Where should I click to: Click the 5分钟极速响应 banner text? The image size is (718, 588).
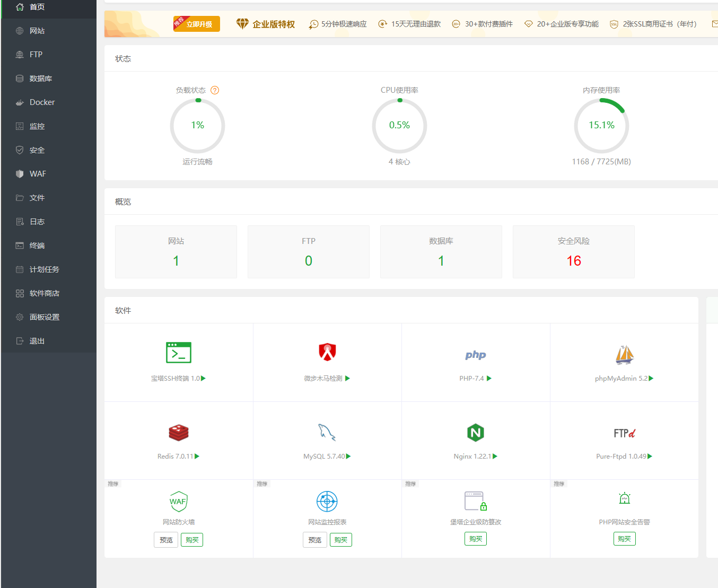tap(344, 24)
